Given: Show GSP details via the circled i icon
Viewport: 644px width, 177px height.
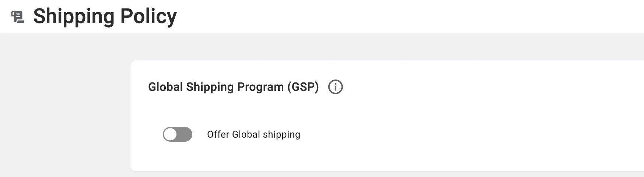Looking at the screenshot, I should (x=335, y=87).
